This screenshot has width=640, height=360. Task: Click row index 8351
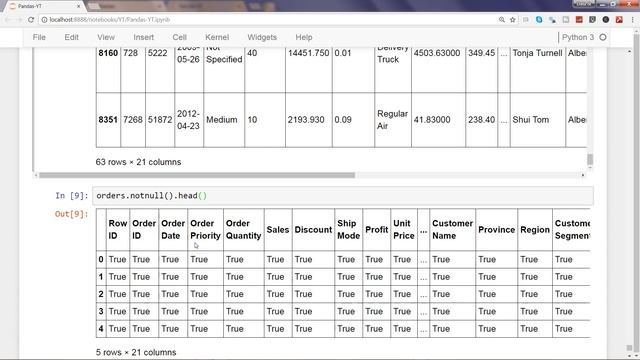tap(108, 120)
